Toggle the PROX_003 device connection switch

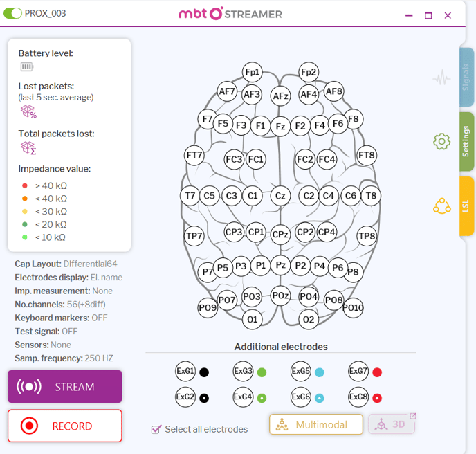pyautogui.click(x=12, y=13)
